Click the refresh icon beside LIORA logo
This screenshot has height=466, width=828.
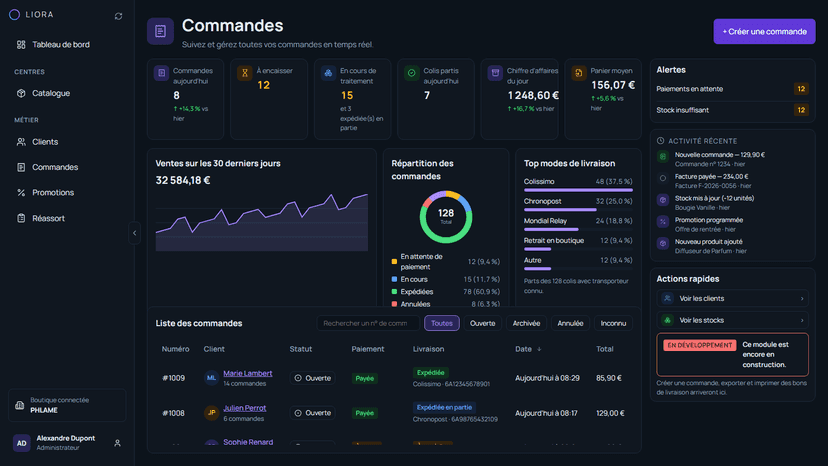(x=118, y=16)
